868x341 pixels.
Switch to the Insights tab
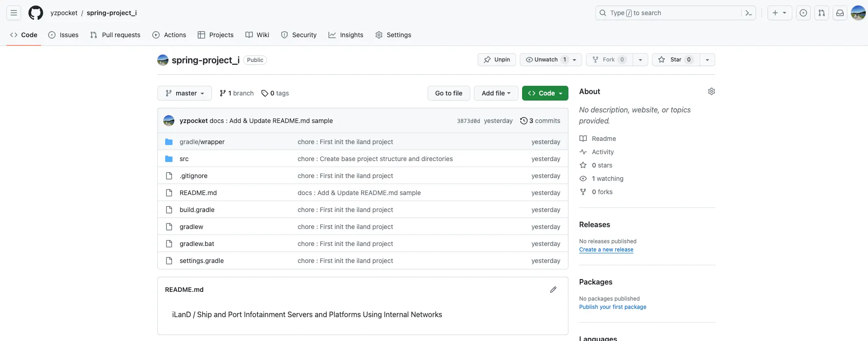tap(346, 35)
